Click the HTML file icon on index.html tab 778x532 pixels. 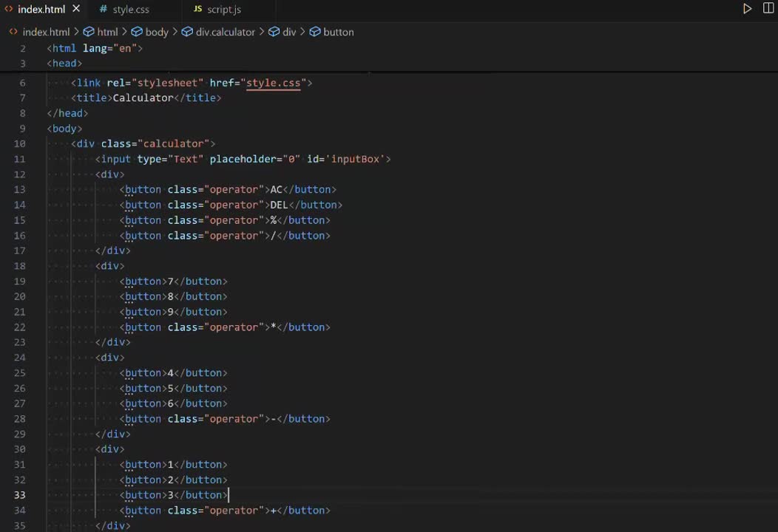click(8, 9)
